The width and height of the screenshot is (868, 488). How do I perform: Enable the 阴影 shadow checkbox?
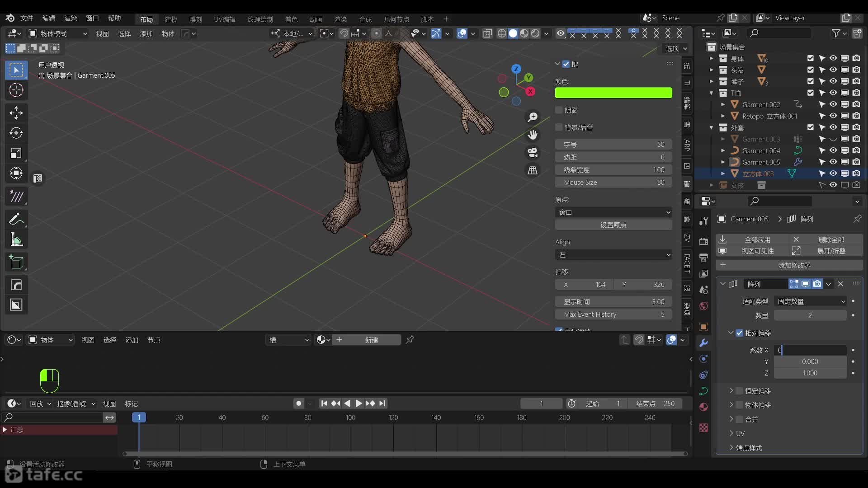point(559,110)
